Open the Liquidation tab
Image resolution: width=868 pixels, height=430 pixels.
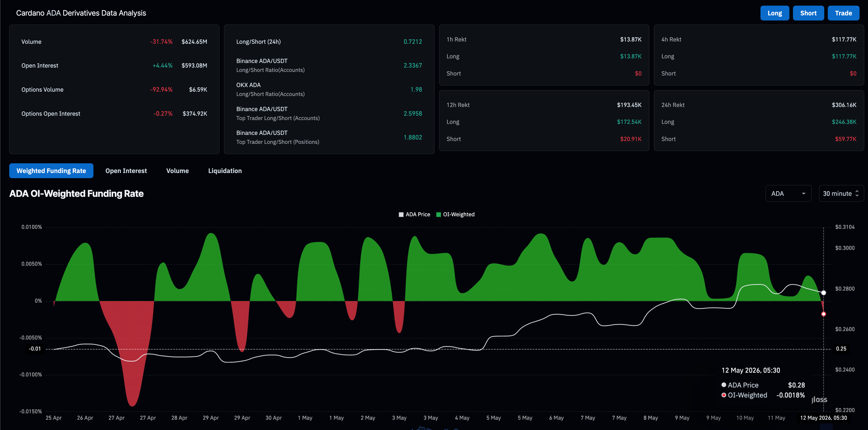[x=225, y=171]
